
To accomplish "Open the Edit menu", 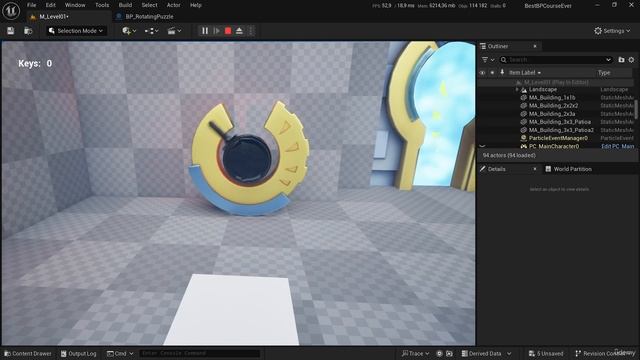I will [x=51, y=5].
